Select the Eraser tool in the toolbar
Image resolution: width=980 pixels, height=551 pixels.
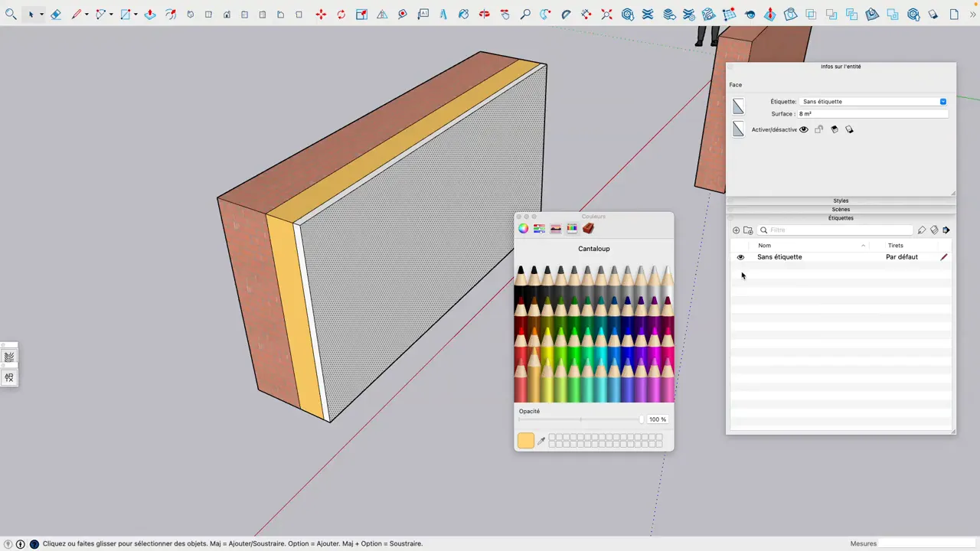pyautogui.click(x=55, y=15)
